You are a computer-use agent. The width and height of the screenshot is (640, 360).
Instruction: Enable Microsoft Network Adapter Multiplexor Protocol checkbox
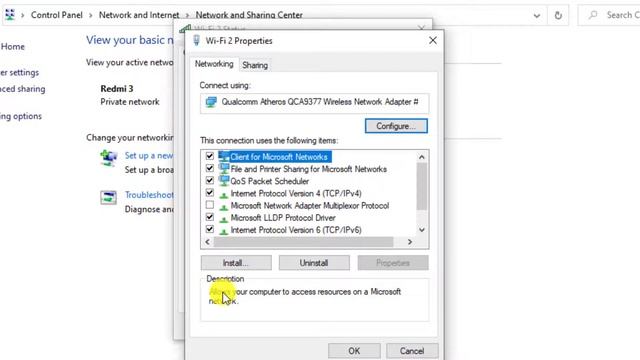click(x=210, y=205)
